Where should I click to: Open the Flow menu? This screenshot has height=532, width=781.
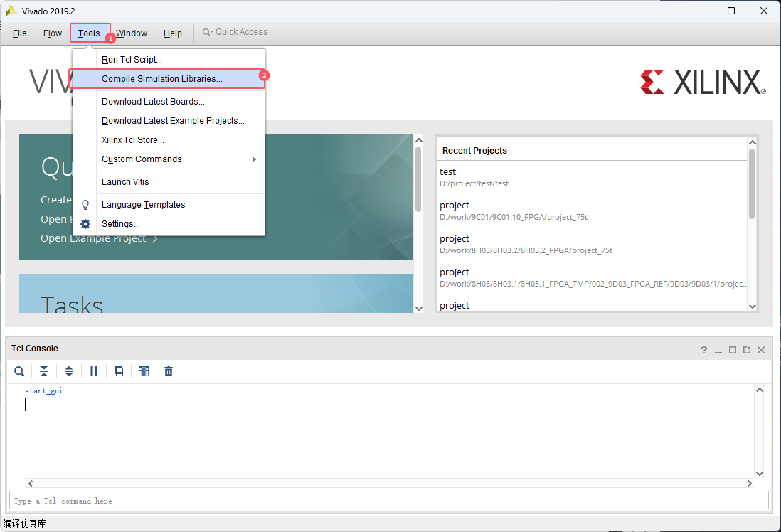click(53, 33)
